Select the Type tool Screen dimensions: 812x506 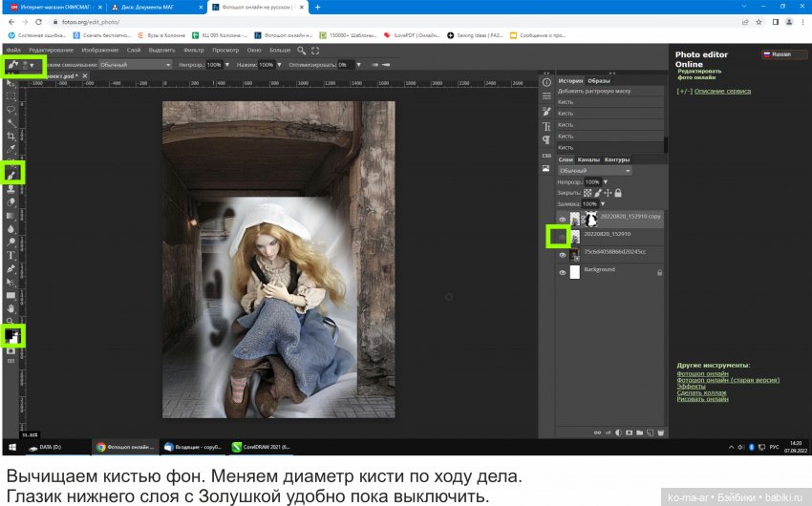(x=11, y=256)
